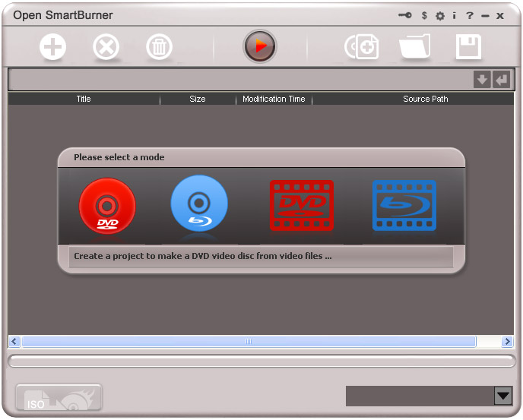Click the trash can Delete All icon

159,48
